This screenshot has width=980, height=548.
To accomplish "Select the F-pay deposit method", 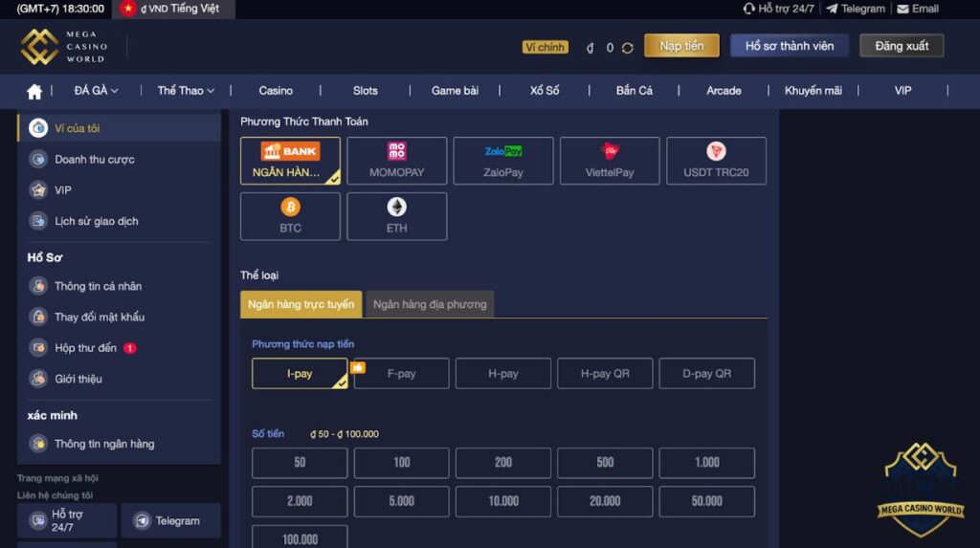I will (401, 373).
